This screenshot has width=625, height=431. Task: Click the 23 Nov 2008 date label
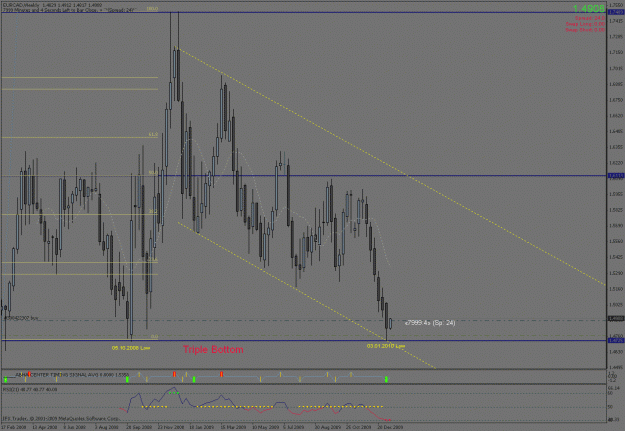pos(171,427)
